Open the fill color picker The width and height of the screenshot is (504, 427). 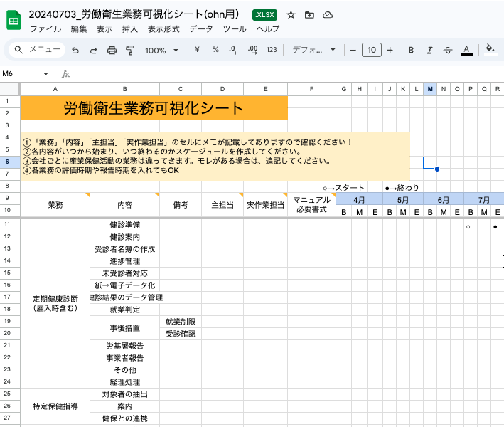click(490, 49)
